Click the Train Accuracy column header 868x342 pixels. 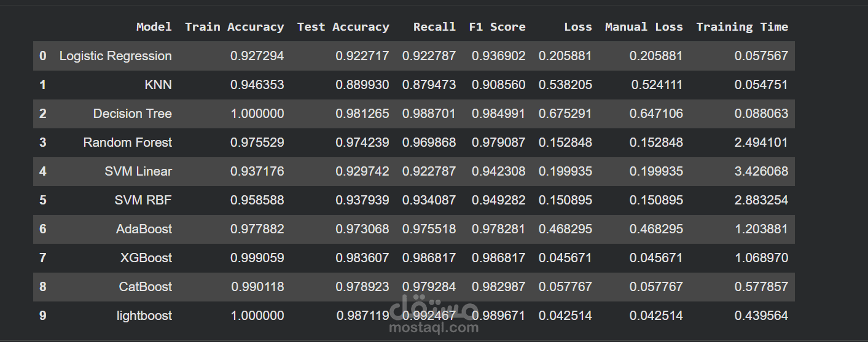[x=234, y=27]
